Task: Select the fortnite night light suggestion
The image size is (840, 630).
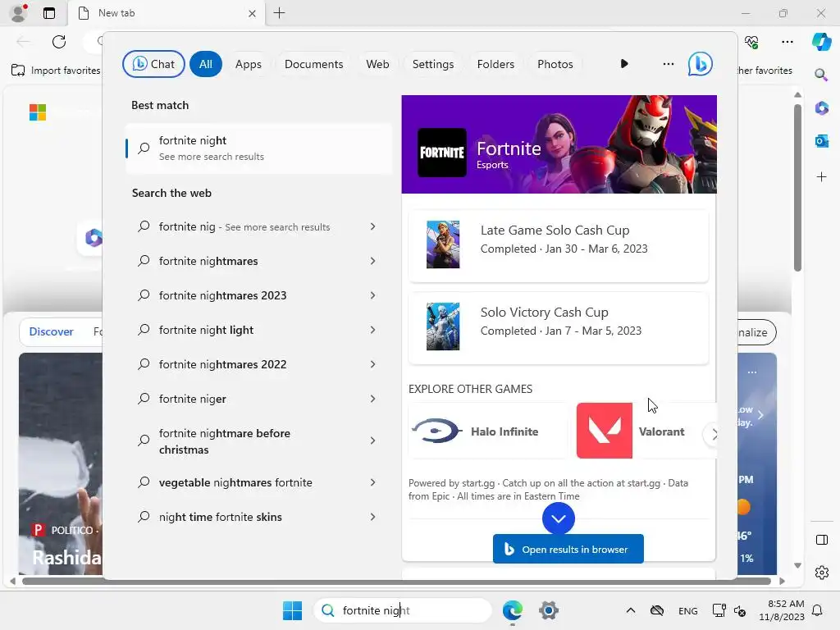Action: coord(206,330)
